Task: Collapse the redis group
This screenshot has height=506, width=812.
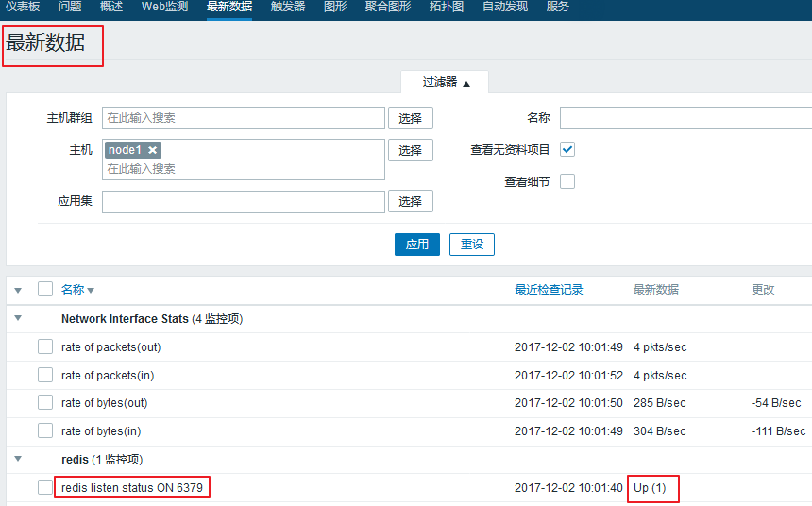Action: 18,459
